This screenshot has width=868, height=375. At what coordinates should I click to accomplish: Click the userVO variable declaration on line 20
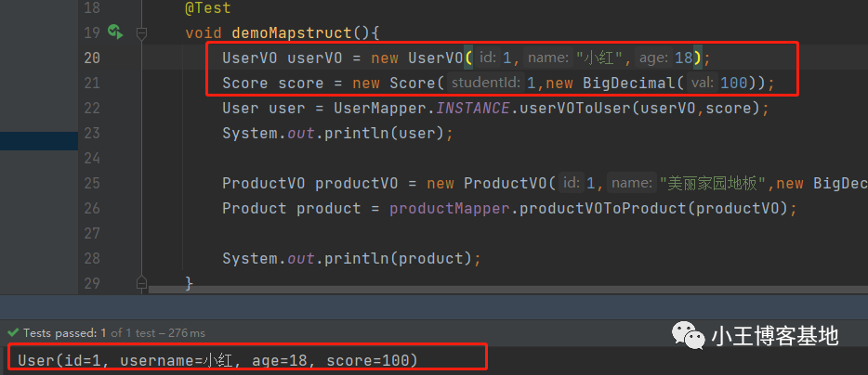315,58
